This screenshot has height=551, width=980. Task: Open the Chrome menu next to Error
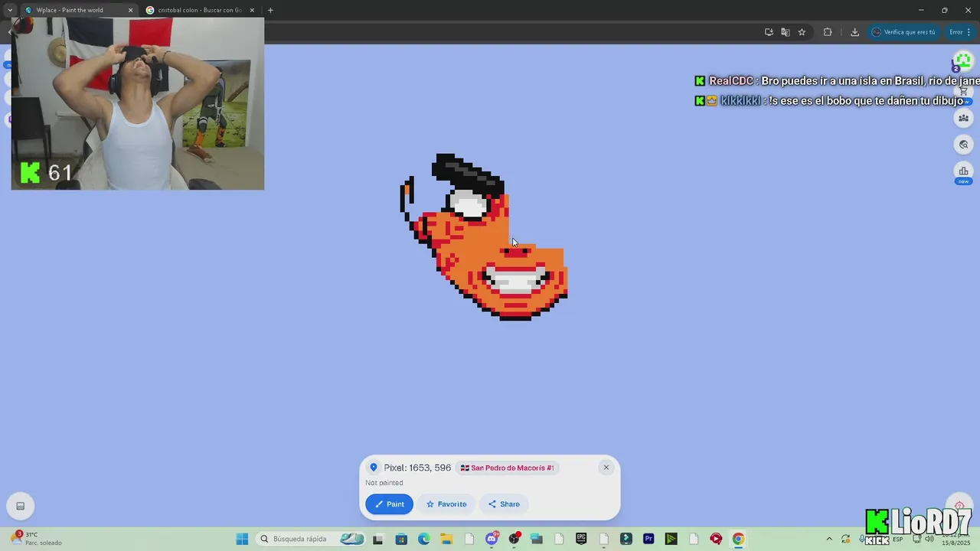(x=969, y=32)
